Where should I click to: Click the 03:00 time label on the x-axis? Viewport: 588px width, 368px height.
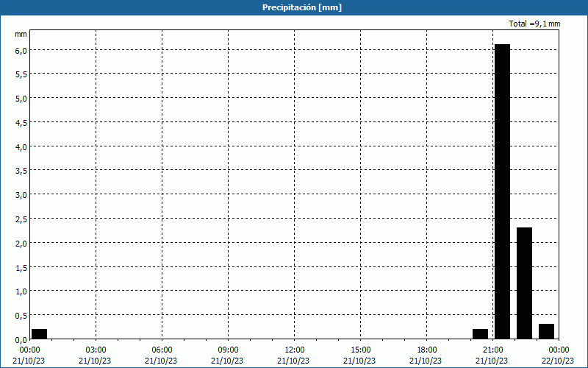(x=96, y=350)
